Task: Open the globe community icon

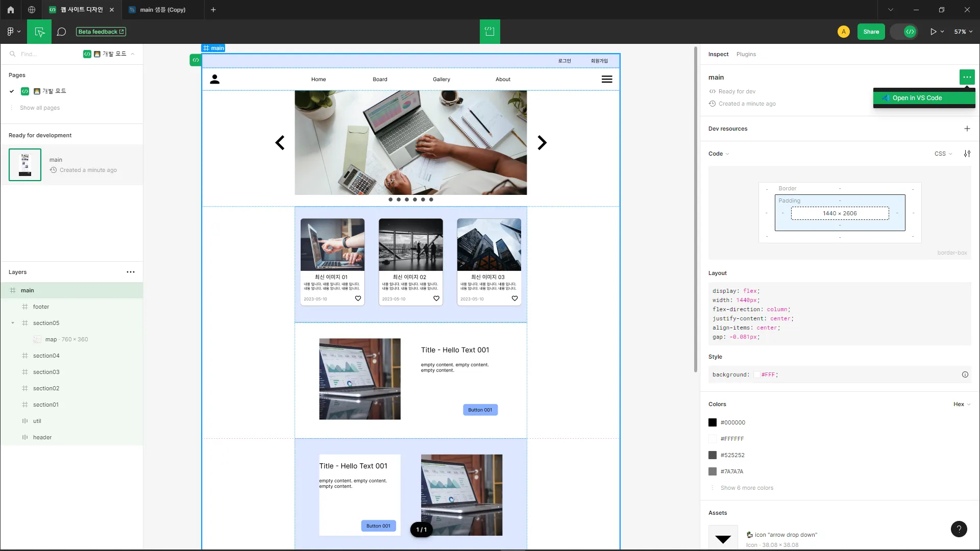Action: 32,10
